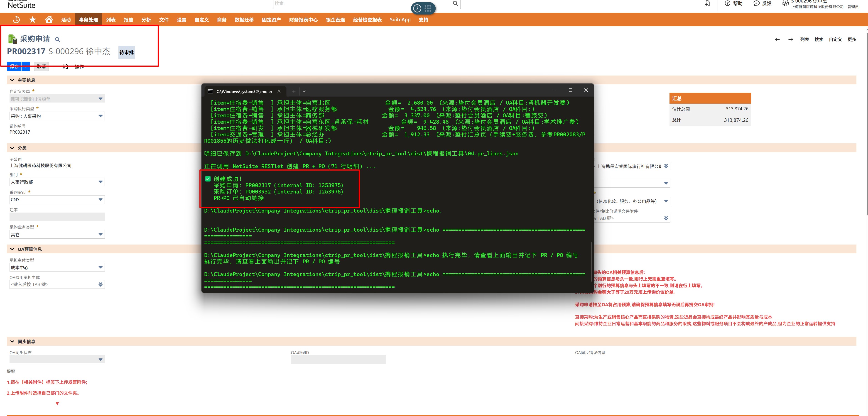Collapse the 同步信息 section
This screenshot has height=416, width=868.
click(x=12, y=342)
